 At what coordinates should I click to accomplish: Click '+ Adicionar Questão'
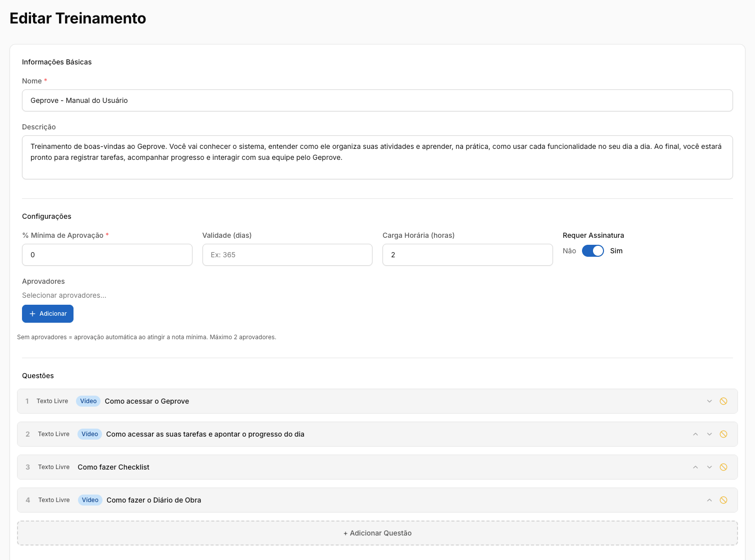pos(377,533)
